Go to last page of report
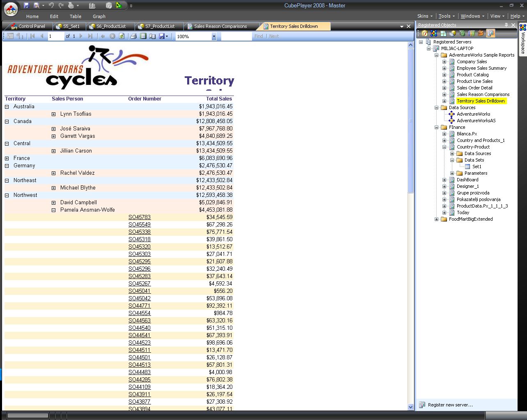 click(x=90, y=36)
